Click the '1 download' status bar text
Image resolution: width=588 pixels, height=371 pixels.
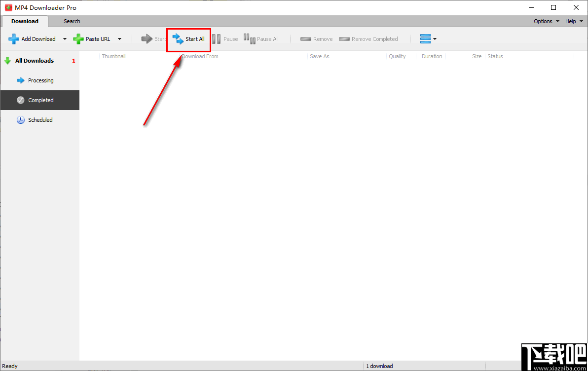coord(379,366)
